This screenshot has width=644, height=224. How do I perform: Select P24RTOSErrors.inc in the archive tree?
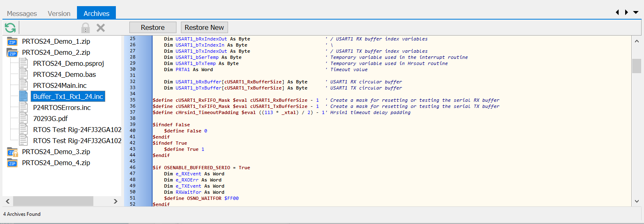62,108
